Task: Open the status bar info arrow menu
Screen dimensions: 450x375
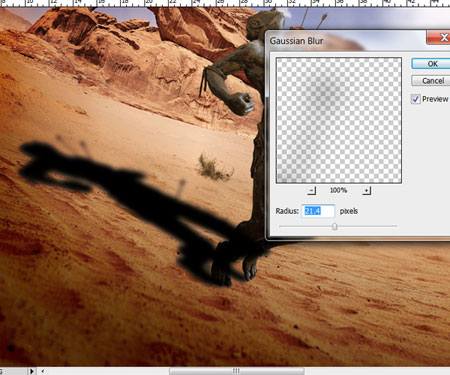Action: 32,371
